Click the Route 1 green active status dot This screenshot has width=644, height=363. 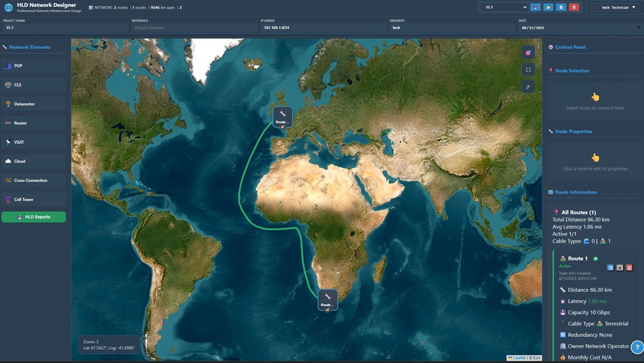tap(595, 259)
